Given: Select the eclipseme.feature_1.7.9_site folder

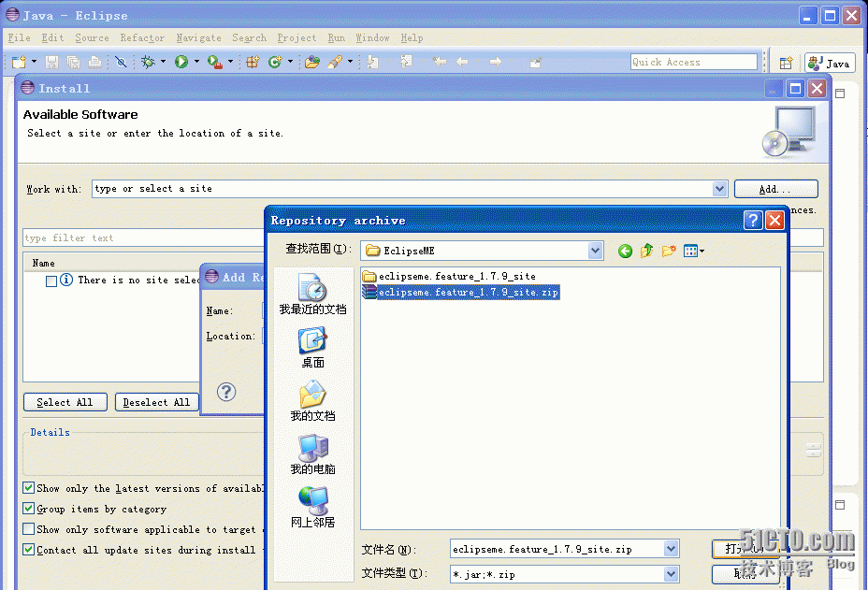Looking at the screenshot, I should coord(450,276).
